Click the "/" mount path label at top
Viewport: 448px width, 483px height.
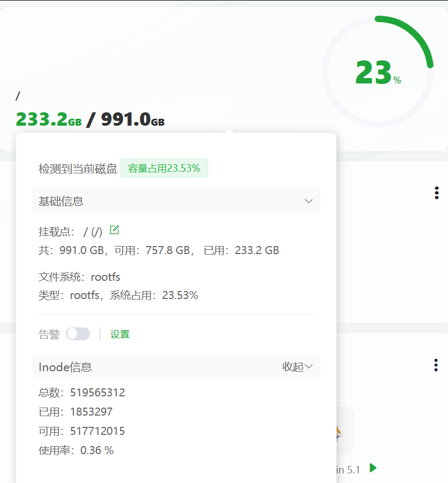point(17,96)
